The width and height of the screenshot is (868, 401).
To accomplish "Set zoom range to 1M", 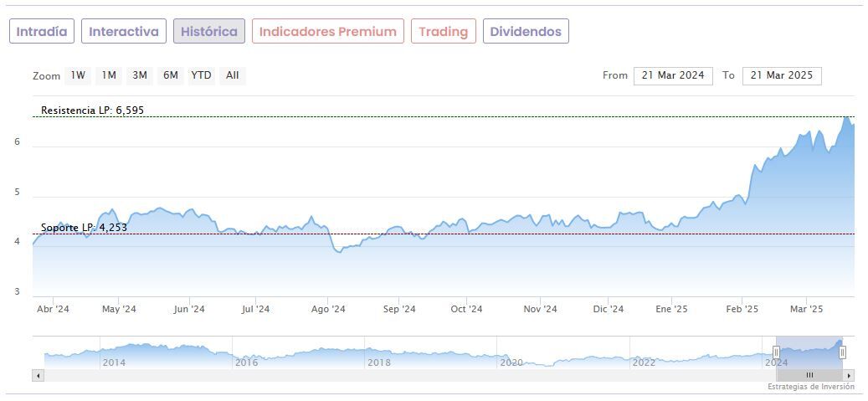I will (109, 75).
